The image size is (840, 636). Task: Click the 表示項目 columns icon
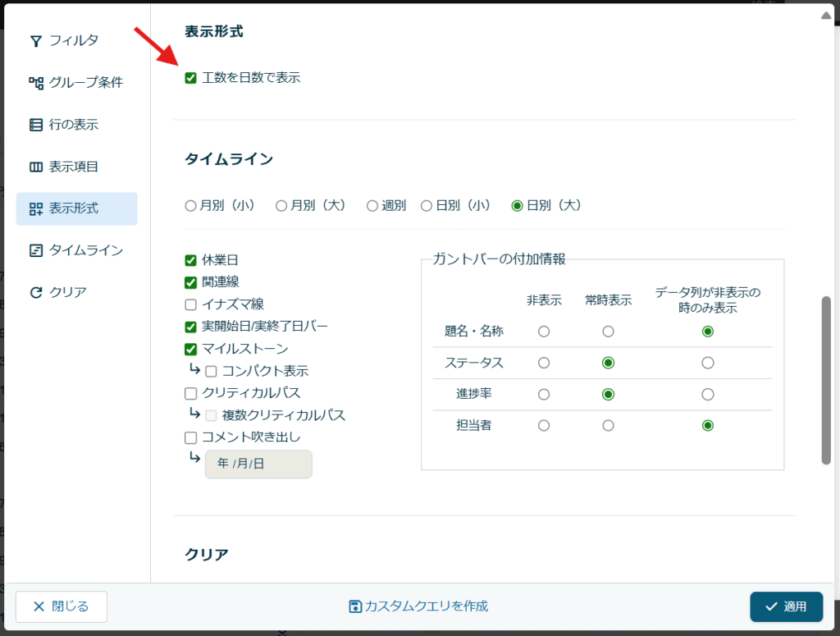[x=35, y=167]
